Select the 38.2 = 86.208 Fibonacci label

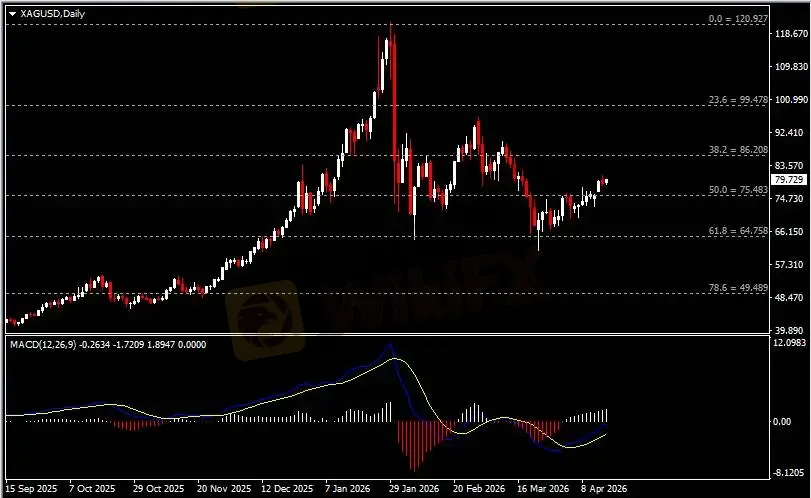(738, 149)
